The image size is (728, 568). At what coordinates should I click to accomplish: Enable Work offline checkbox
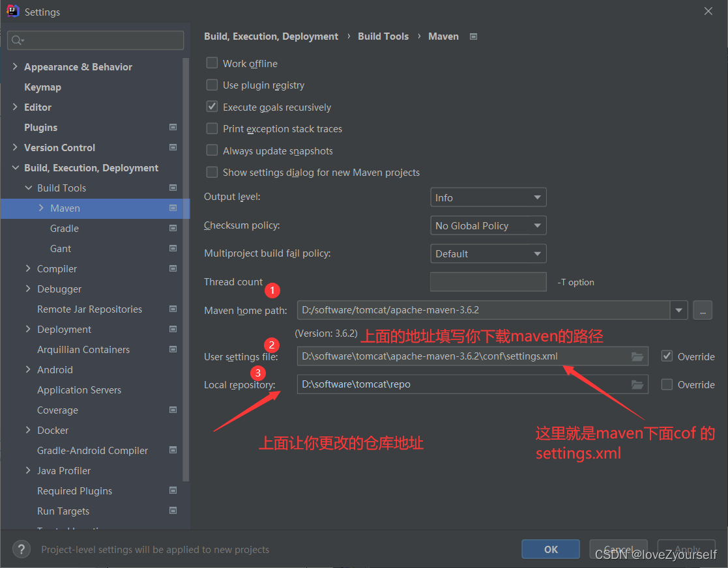click(x=212, y=63)
